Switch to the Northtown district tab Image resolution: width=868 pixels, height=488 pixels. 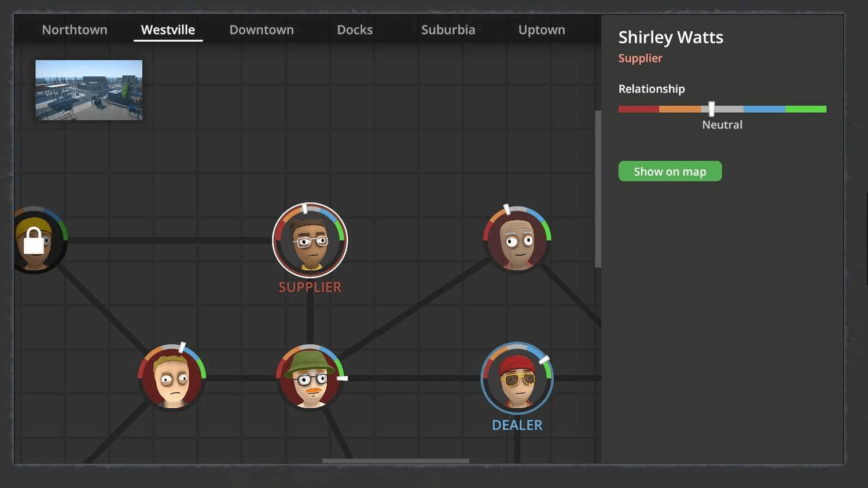click(74, 29)
